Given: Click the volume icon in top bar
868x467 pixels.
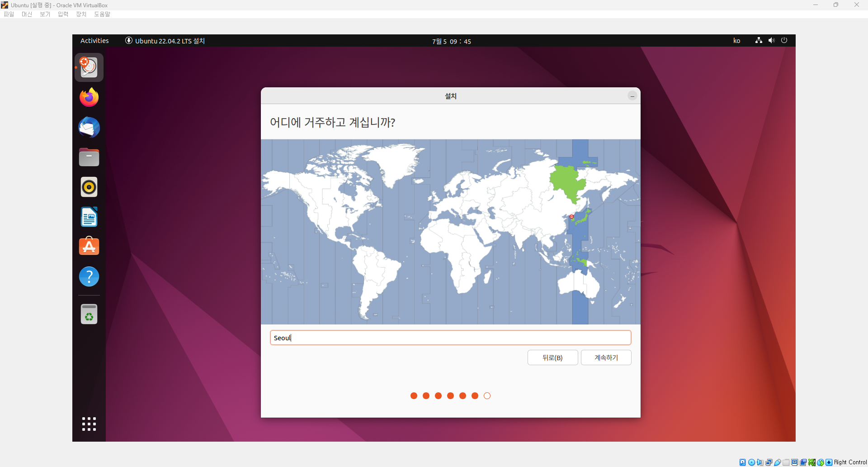Looking at the screenshot, I should 771,40.
